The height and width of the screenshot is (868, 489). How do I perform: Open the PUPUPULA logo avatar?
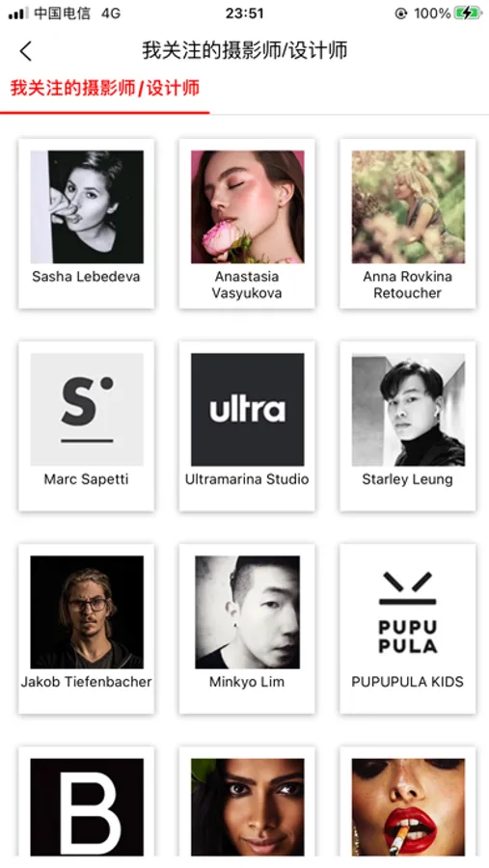[x=408, y=611]
